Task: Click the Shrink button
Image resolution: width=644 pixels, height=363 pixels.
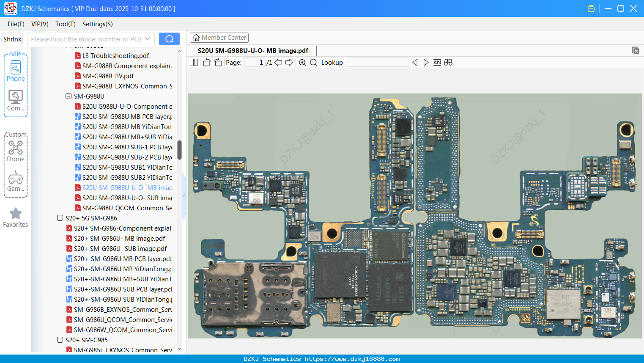Action: click(12, 39)
